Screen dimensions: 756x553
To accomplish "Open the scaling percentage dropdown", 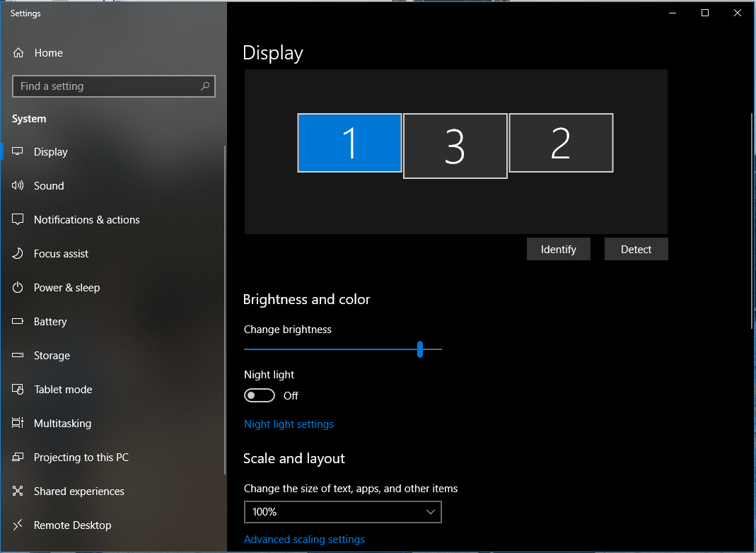I will (343, 511).
